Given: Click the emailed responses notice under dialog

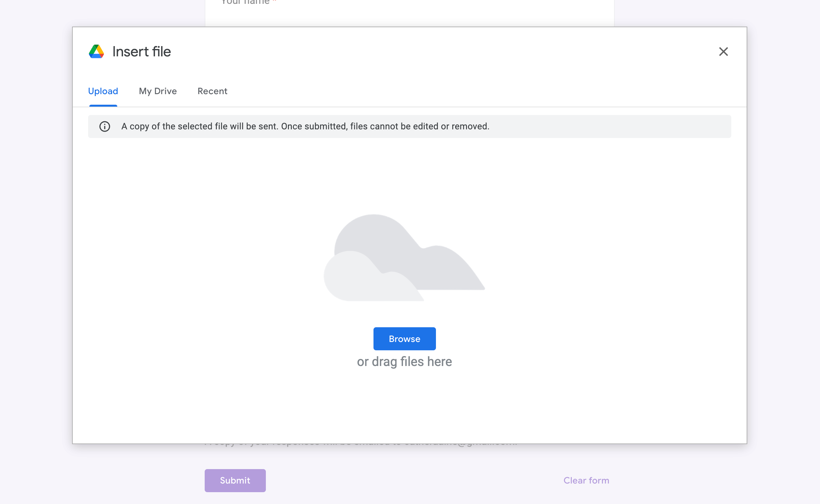Looking at the screenshot, I should (360, 445).
